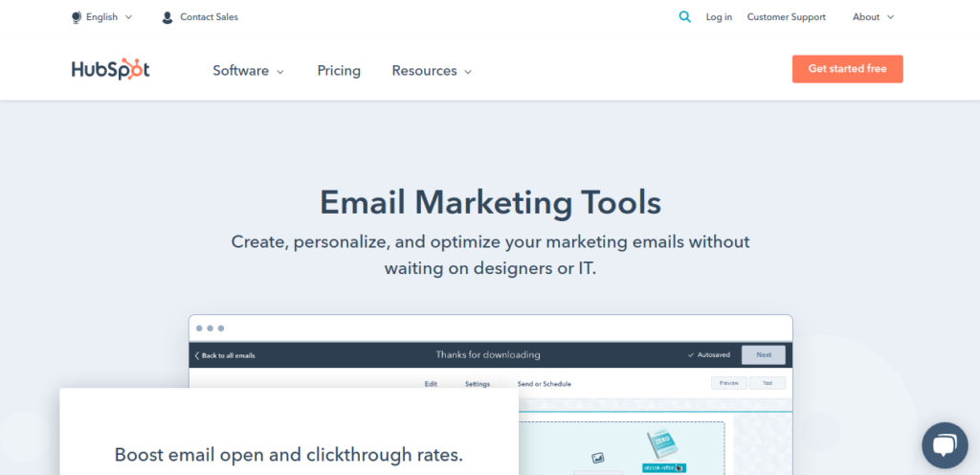Click the Autosaved checkmark status
The image size is (980, 475).
pos(709,355)
